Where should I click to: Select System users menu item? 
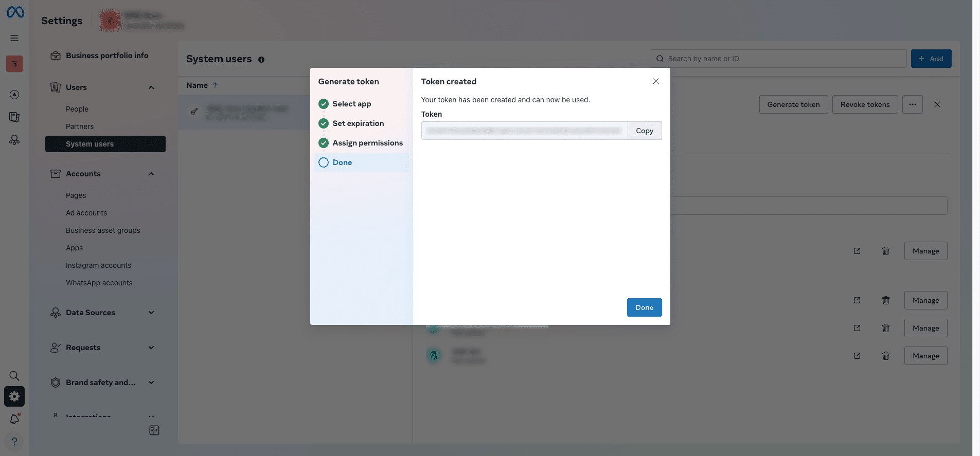105,144
